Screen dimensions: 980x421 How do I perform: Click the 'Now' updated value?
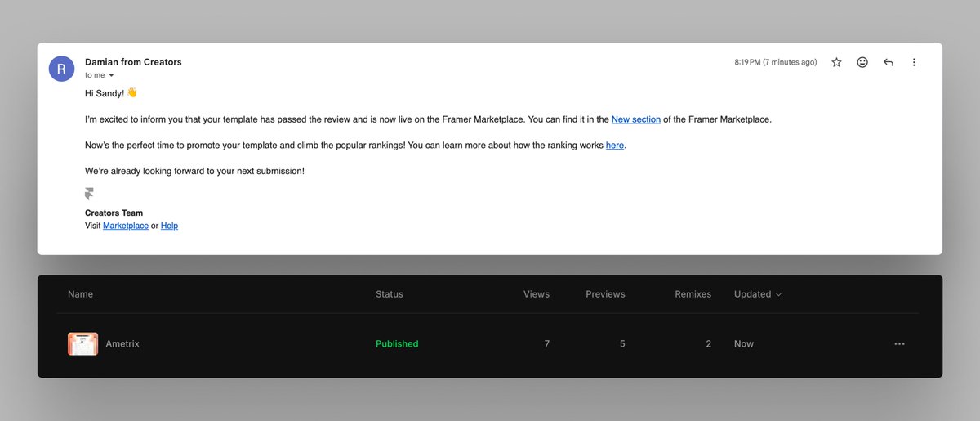(744, 344)
